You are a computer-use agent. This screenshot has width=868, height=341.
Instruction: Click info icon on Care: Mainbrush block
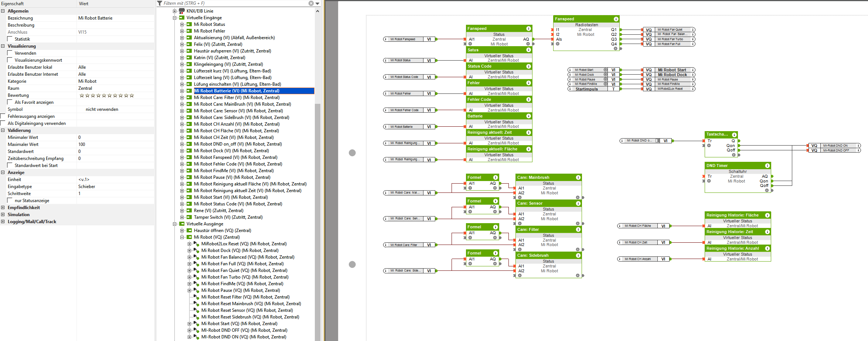578,177
